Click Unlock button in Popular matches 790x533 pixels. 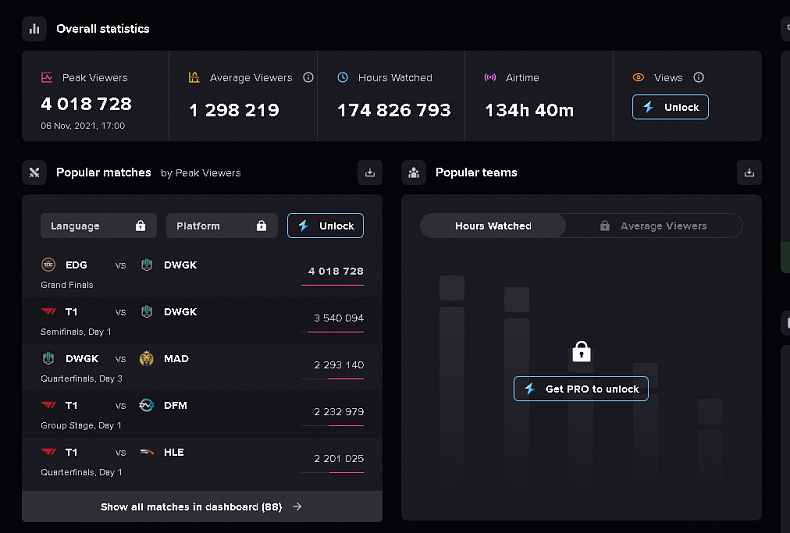tap(325, 226)
